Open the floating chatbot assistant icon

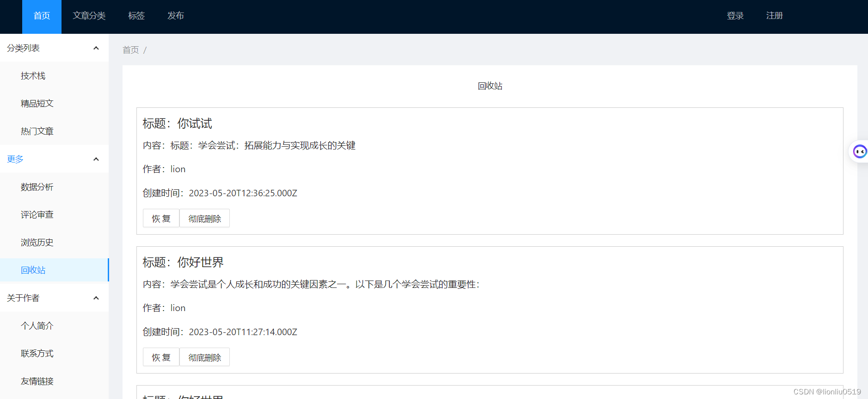point(860,151)
